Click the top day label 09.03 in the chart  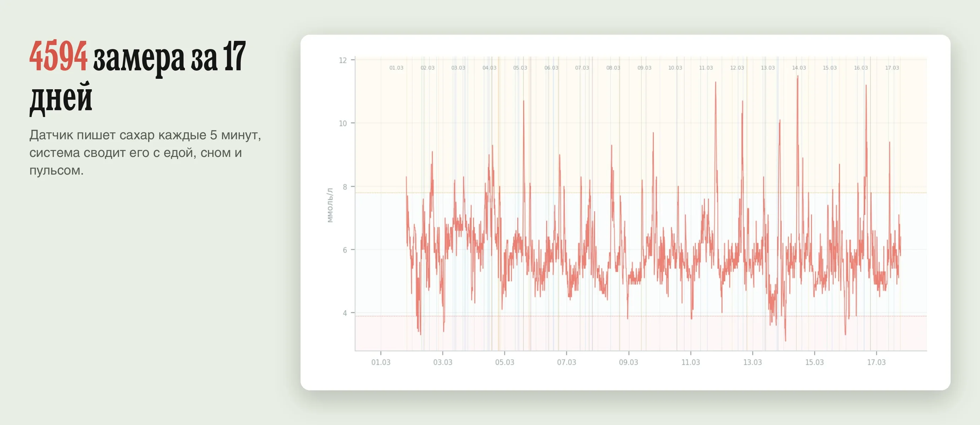(644, 68)
